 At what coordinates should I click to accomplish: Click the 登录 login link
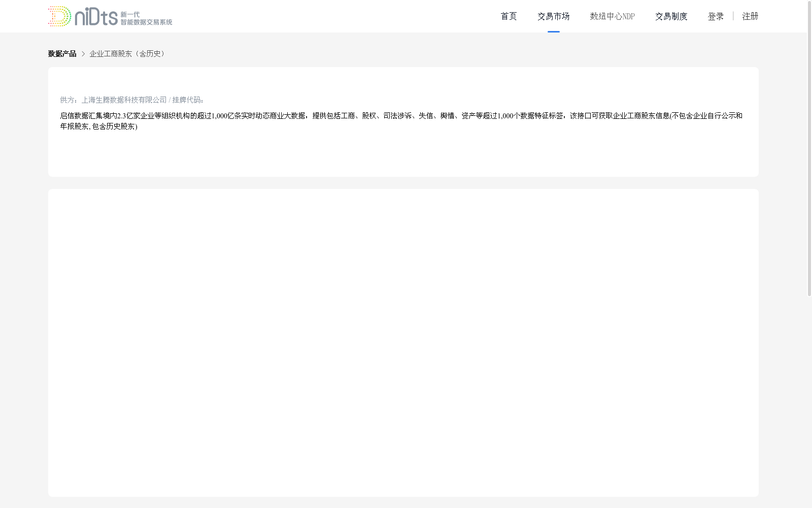point(716,16)
